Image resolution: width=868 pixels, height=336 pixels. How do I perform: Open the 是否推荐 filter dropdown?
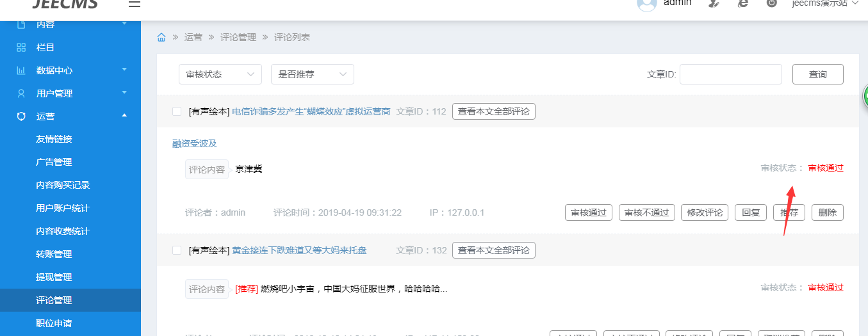click(313, 74)
